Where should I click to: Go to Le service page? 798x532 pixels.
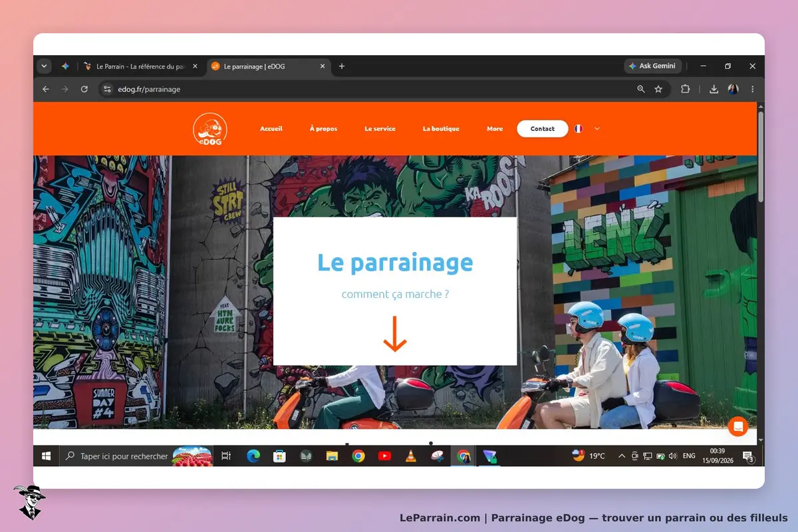click(x=380, y=129)
